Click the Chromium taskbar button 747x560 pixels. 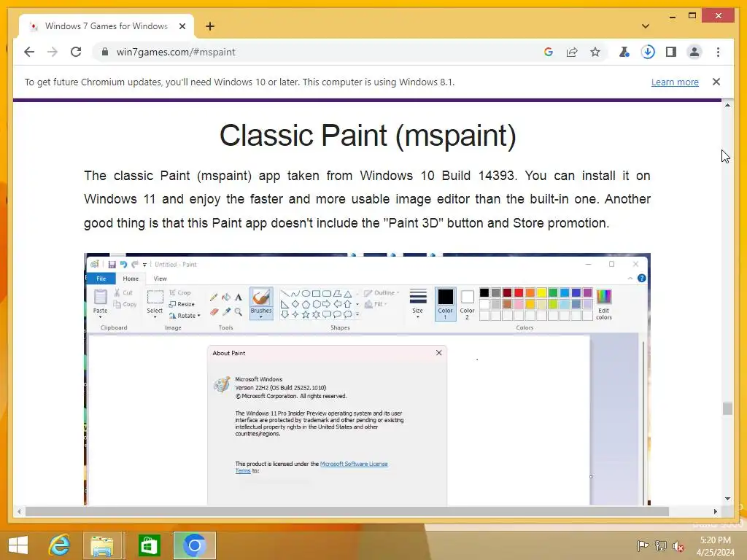[x=194, y=545]
